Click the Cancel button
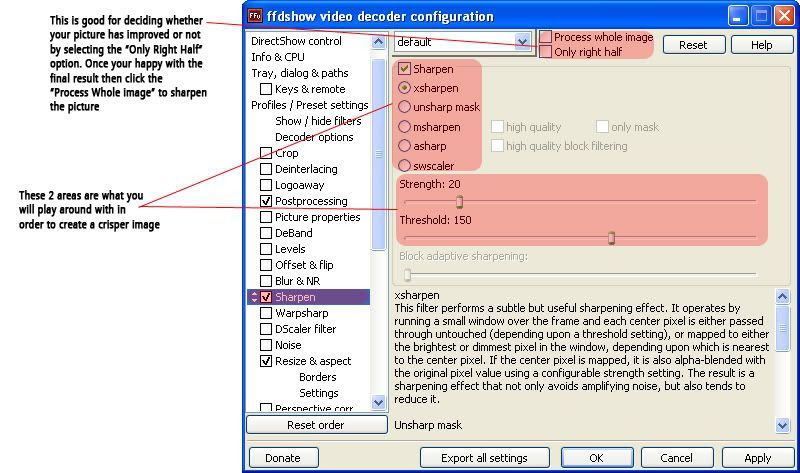This screenshot has width=800, height=473. pos(677,458)
